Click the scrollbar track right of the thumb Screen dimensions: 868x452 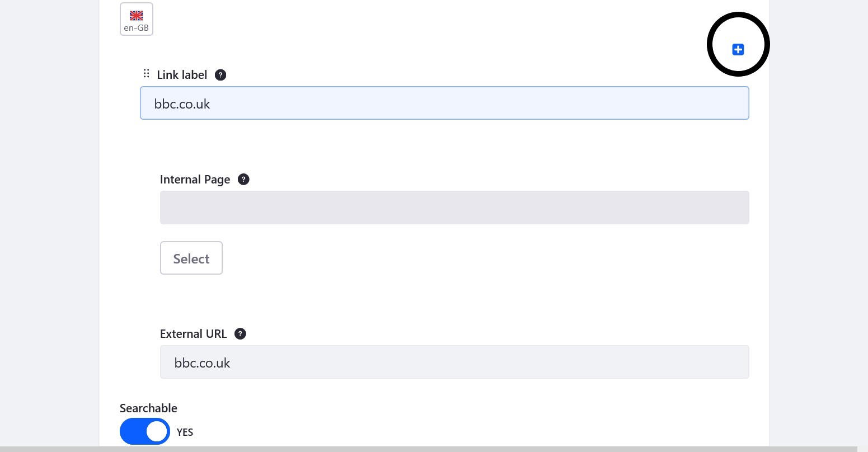(862, 449)
